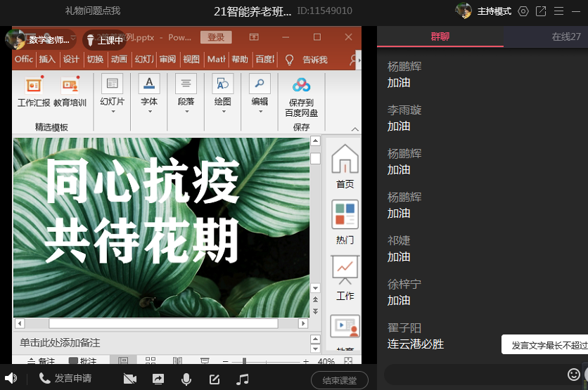Toggle the 备注 notes button in the status bar
588x390 pixels.
click(x=41, y=360)
